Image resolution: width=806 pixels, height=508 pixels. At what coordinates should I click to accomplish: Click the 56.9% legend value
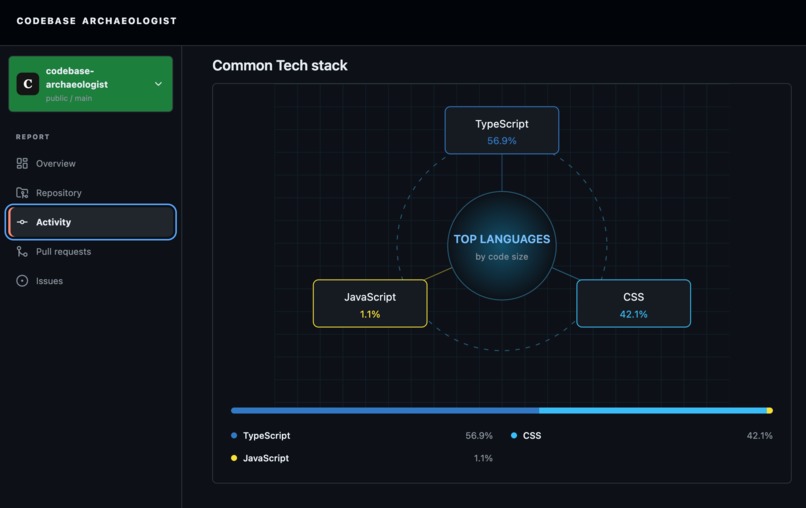pyautogui.click(x=479, y=436)
